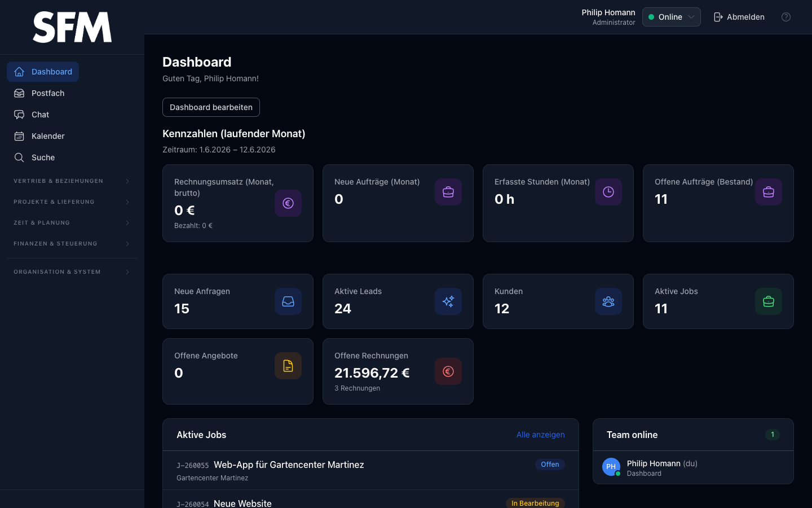The height and width of the screenshot is (508, 812).
Task: Click the Kunden value 12
Action: (502, 309)
